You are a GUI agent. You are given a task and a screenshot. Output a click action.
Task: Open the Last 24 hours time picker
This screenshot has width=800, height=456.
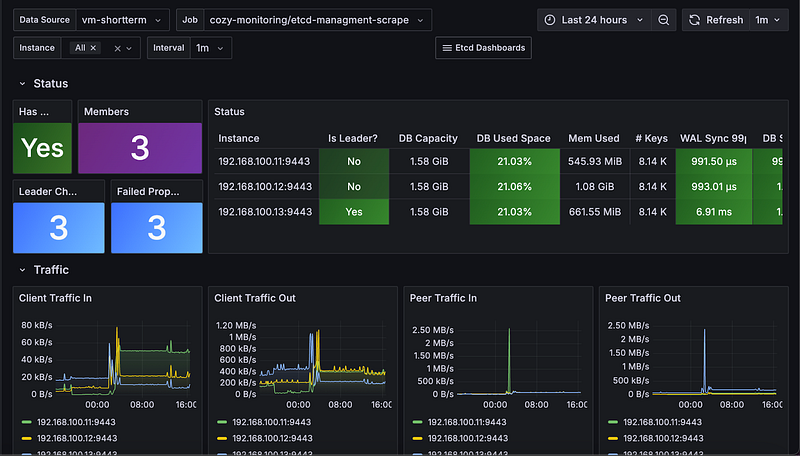pos(594,20)
